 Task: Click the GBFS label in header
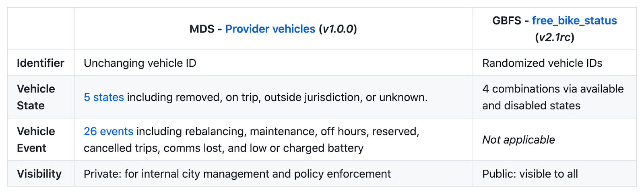click(x=507, y=21)
